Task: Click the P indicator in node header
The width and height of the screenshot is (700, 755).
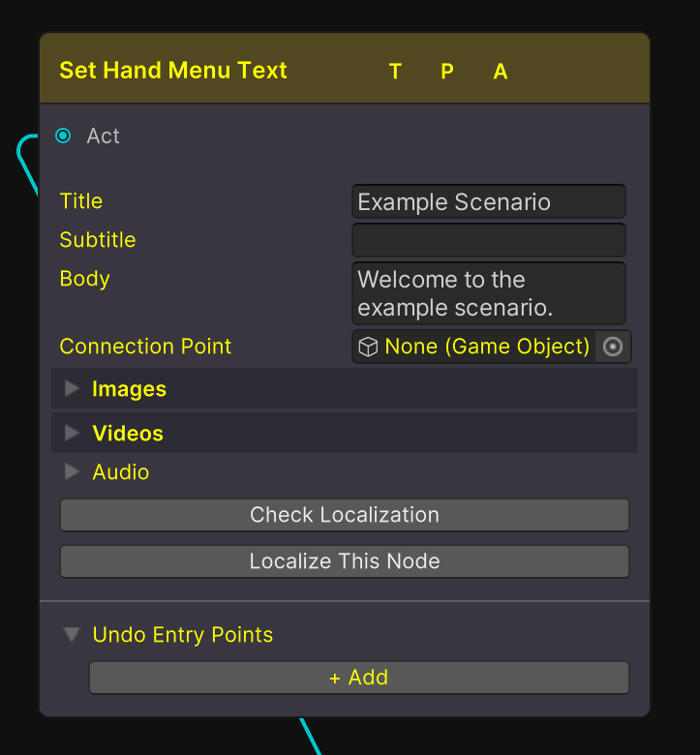Action: click(x=447, y=72)
